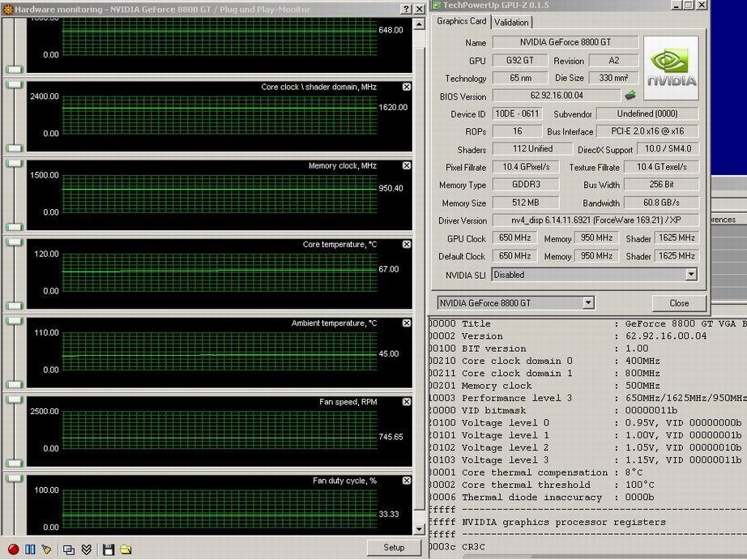
Task: Click the Driver Version field in GPU-Z
Action: (x=595, y=220)
